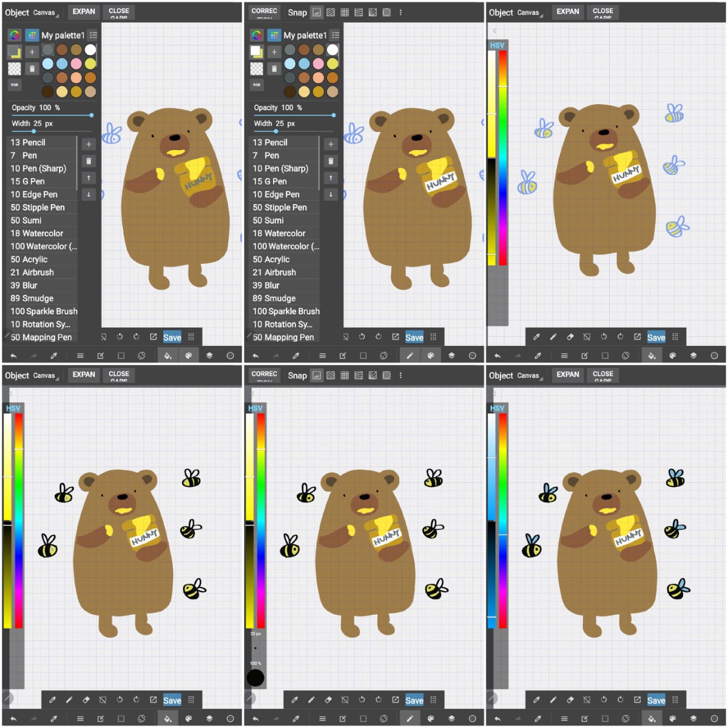Delete brush via trash beside Snap-header brush list

pyautogui.click(x=331, y=161)
